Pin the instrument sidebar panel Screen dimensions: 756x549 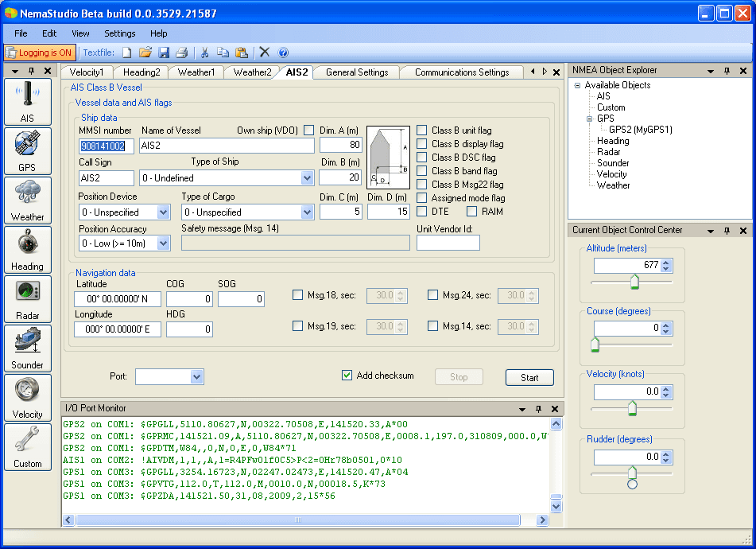[x=31, y=71]
